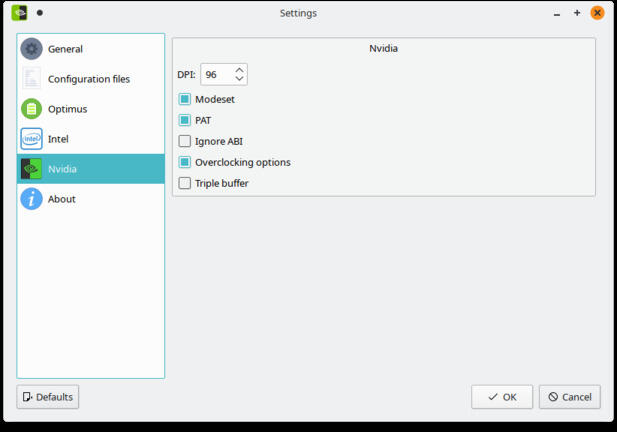Maximize the Settings window
617x432 pixels.
577,13
